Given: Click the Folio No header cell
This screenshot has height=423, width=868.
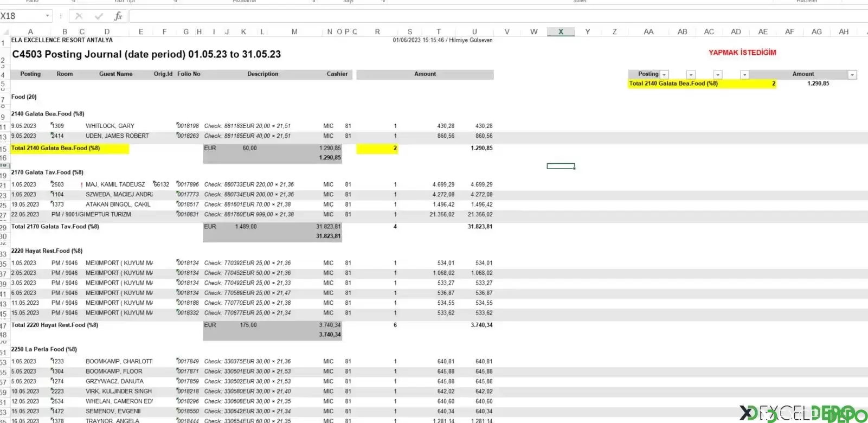Looking at the screenshot, I should click(189, 74).
